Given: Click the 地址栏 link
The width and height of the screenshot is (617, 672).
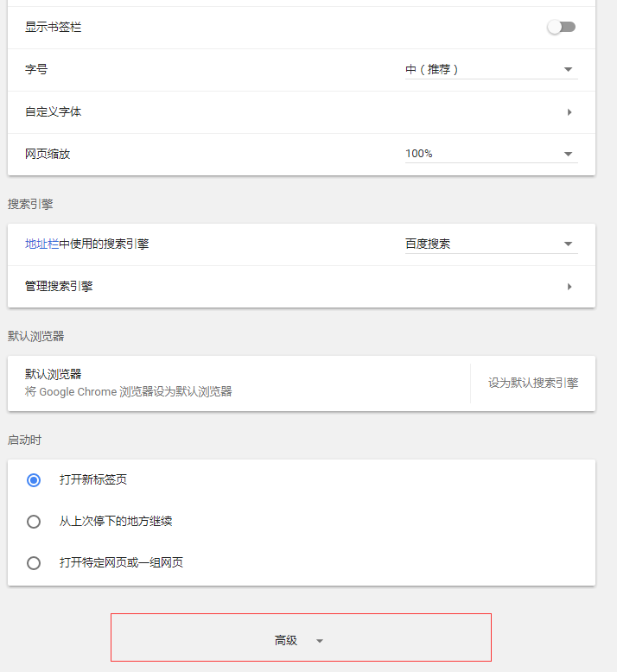Looking at the screenshot, I should point(42,244).
